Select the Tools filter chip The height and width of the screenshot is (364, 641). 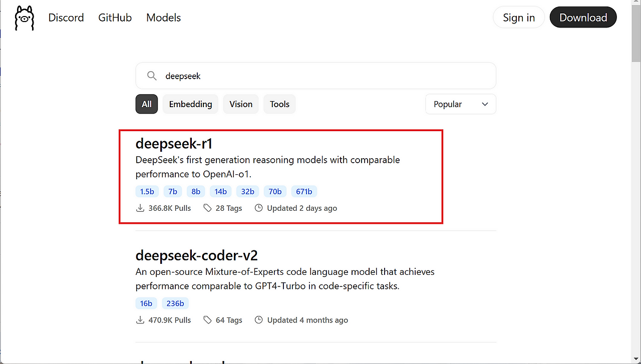(x=279, y=104)
